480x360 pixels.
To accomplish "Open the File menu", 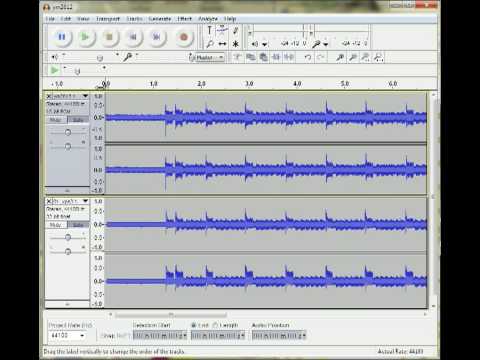I will pyautogui.click(x=50, y=19).
